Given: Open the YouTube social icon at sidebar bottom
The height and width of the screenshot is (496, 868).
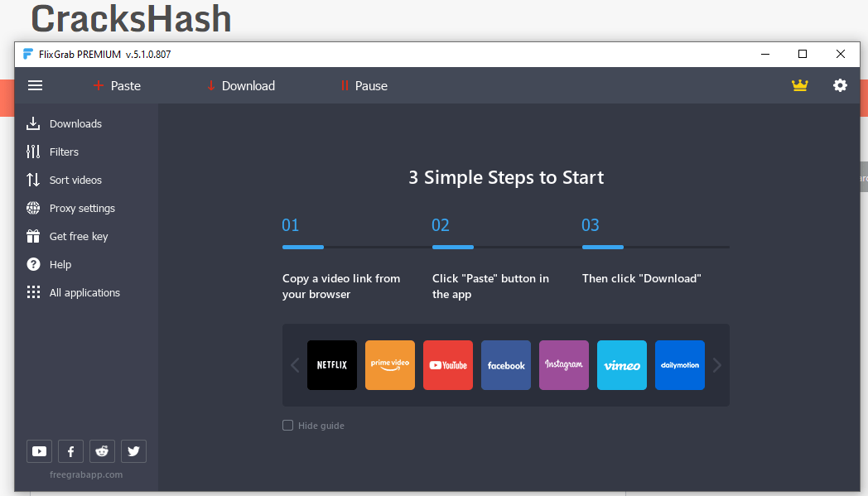Looking at the screenshot, I should pos(39,451).
